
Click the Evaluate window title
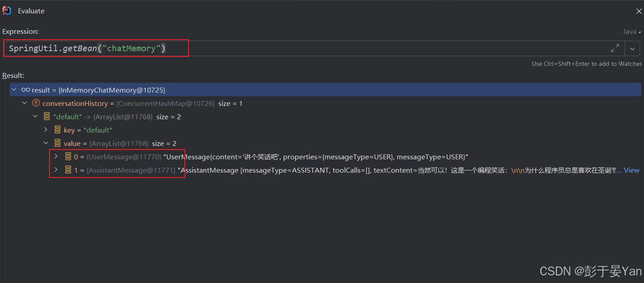pos(31,11)
